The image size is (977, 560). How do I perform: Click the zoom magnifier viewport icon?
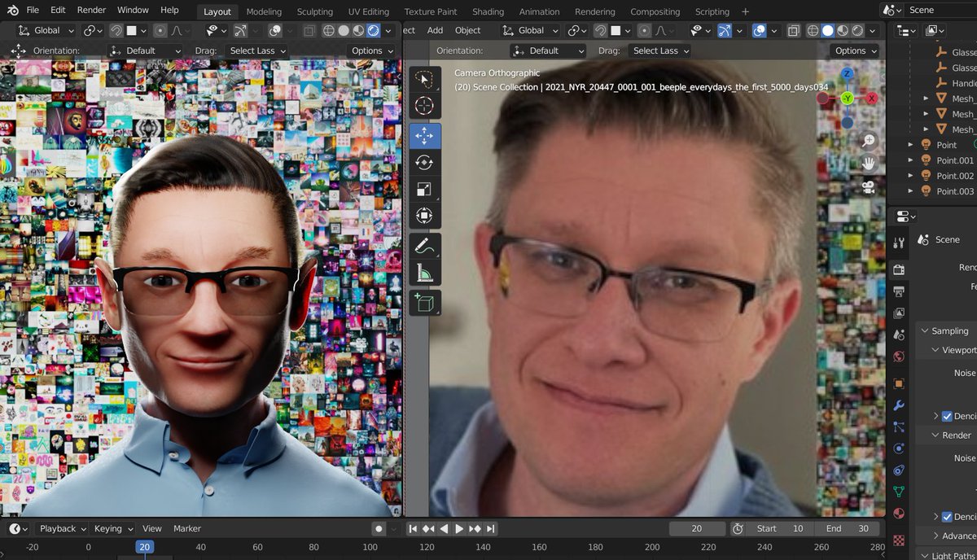868,140
